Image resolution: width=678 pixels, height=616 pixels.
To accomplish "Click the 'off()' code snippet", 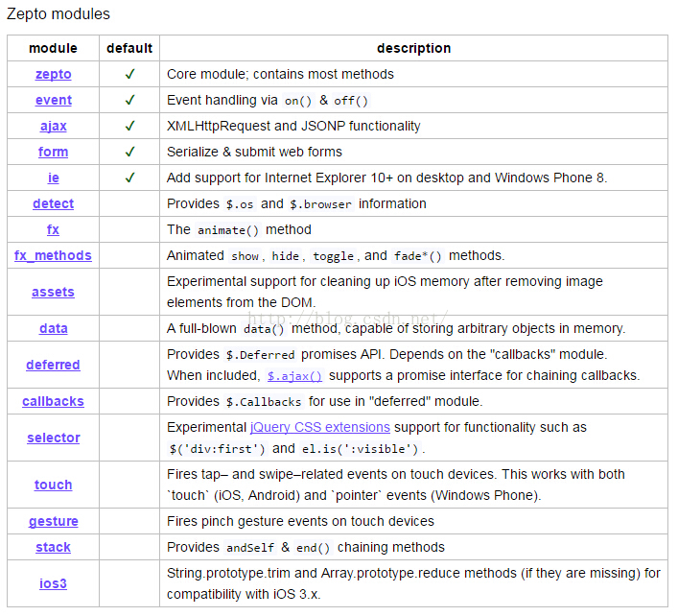I will (x=351, y=101).
